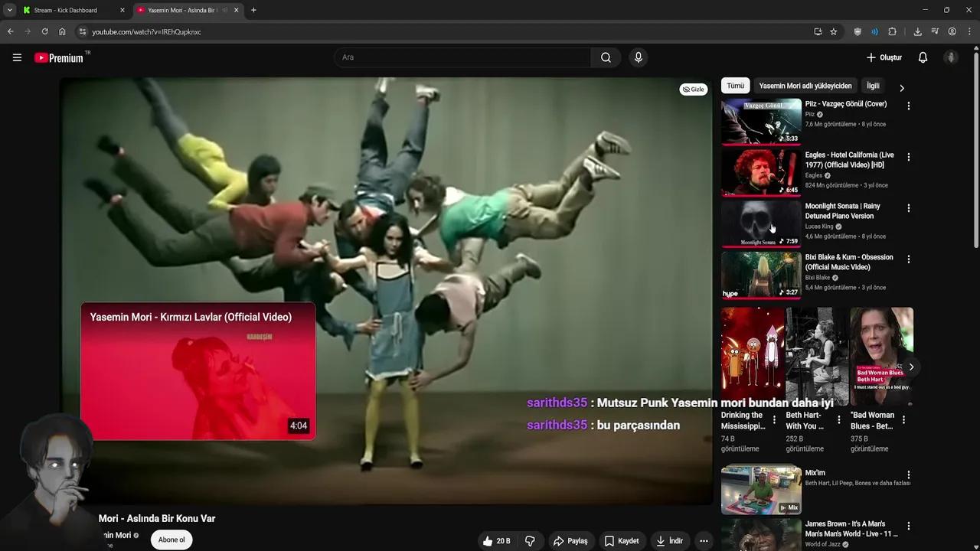Open the Extensions puzzle icon

(892, 31)
